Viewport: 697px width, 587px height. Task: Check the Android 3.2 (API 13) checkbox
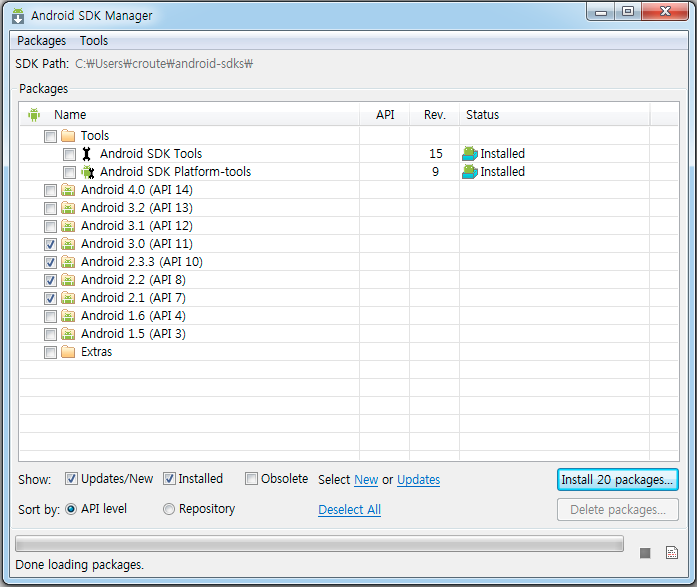pos(50,208)
